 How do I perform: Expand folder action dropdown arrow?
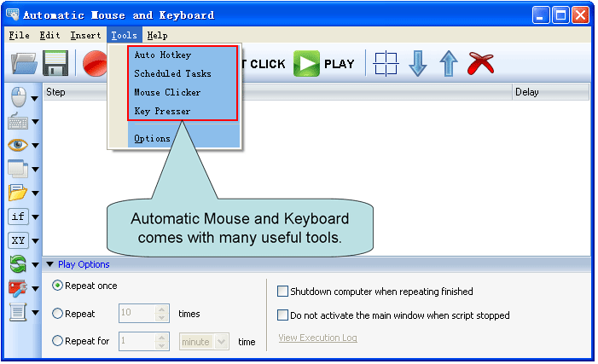[36, 194]
